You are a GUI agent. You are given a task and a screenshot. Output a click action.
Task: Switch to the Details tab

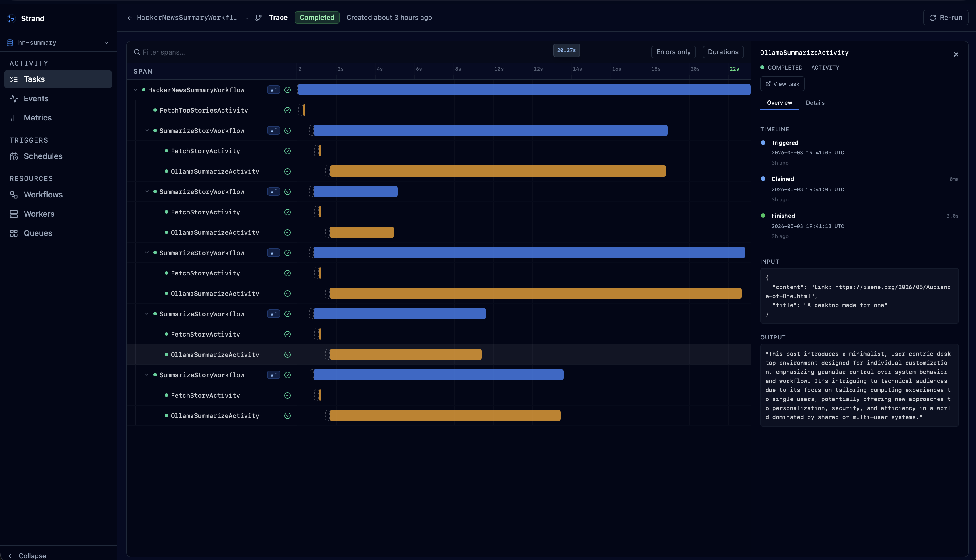click(x=815, y=103)
